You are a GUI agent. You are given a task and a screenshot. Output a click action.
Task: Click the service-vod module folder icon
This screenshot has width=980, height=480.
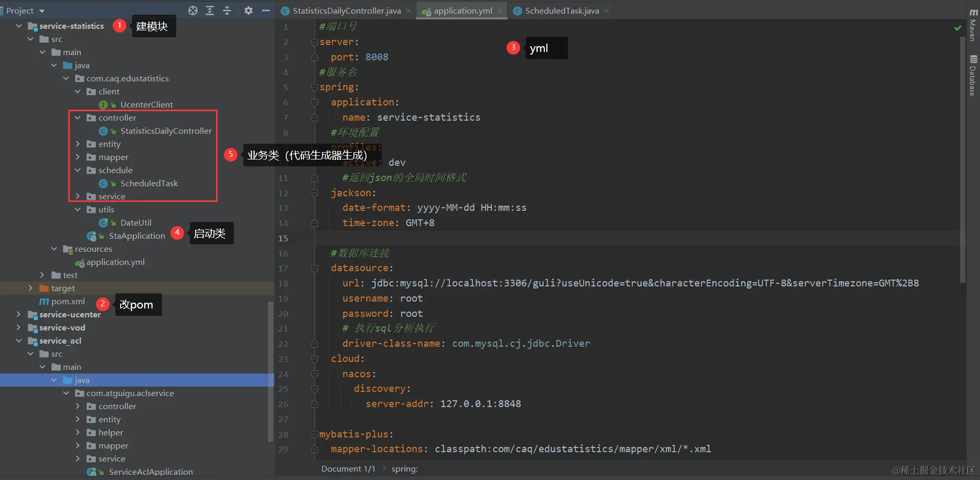[x=33, y=328]
